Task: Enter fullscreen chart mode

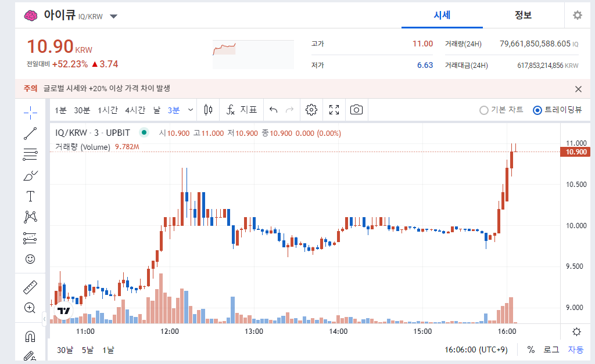Action: [x=334, y=110]
